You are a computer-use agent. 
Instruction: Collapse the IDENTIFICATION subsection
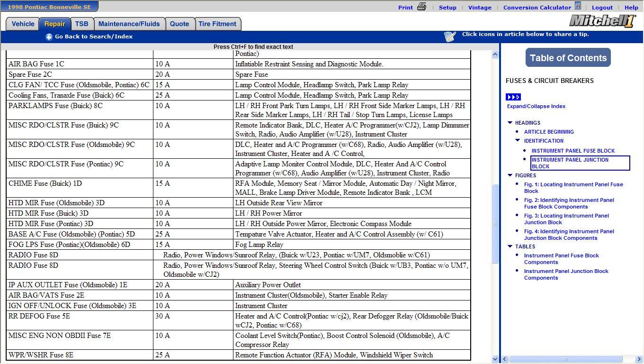coord(518,140)
